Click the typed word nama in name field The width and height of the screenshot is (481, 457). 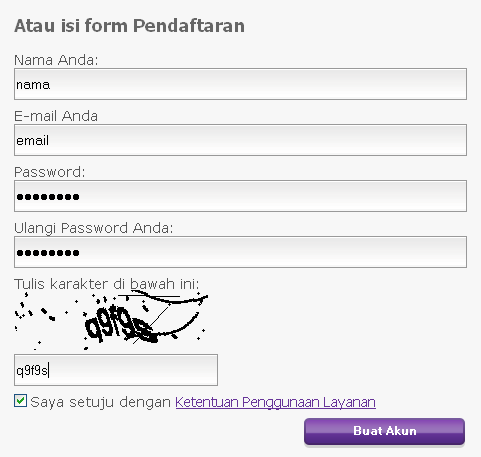(33, 85)
